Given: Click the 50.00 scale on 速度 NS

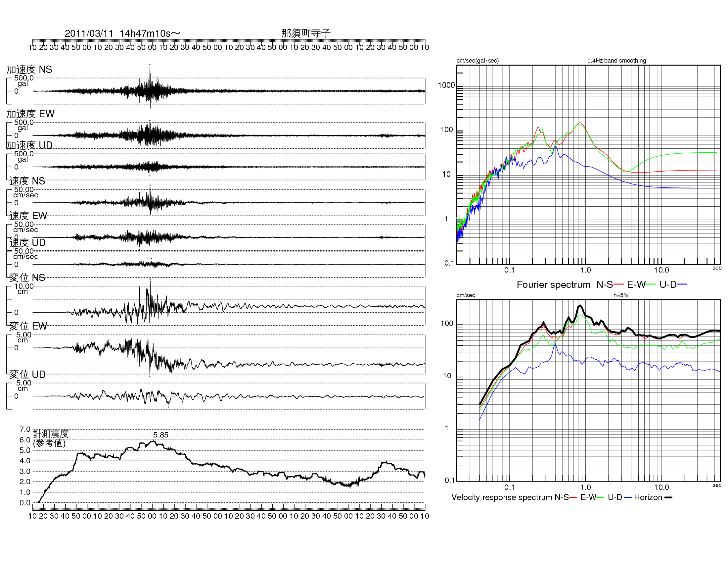Looking at the screenshot, I should (x=24, y=189).
